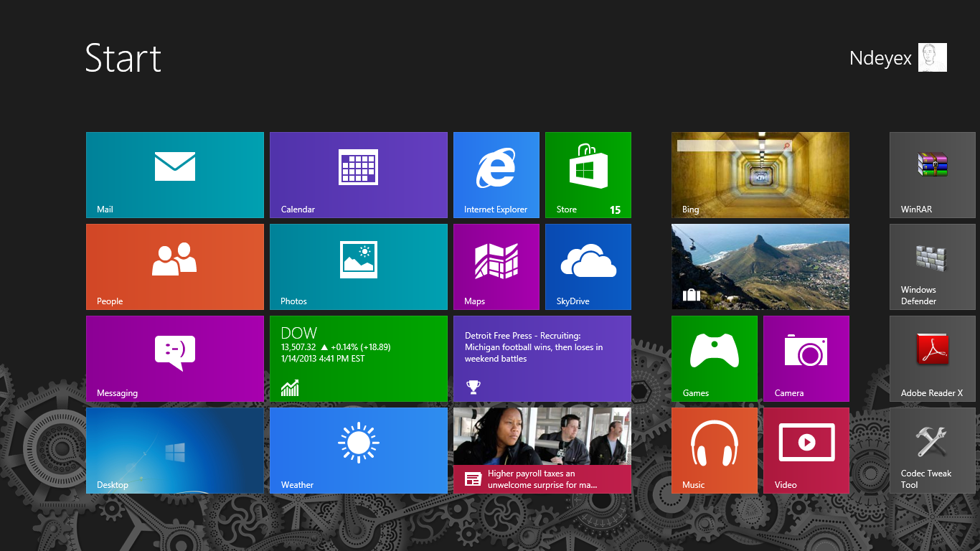Open the Messaging app

pyautogui.click(x=174, y=358)
